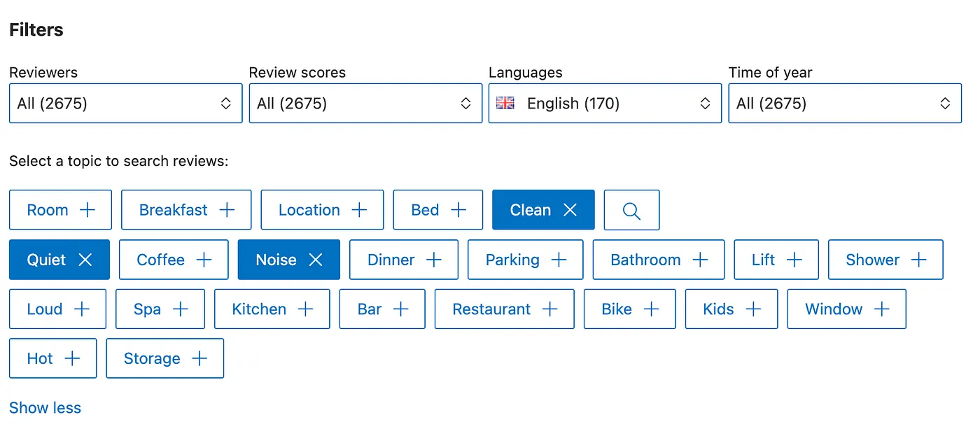Deselect Noise topic with its X icon

point(316,260)
